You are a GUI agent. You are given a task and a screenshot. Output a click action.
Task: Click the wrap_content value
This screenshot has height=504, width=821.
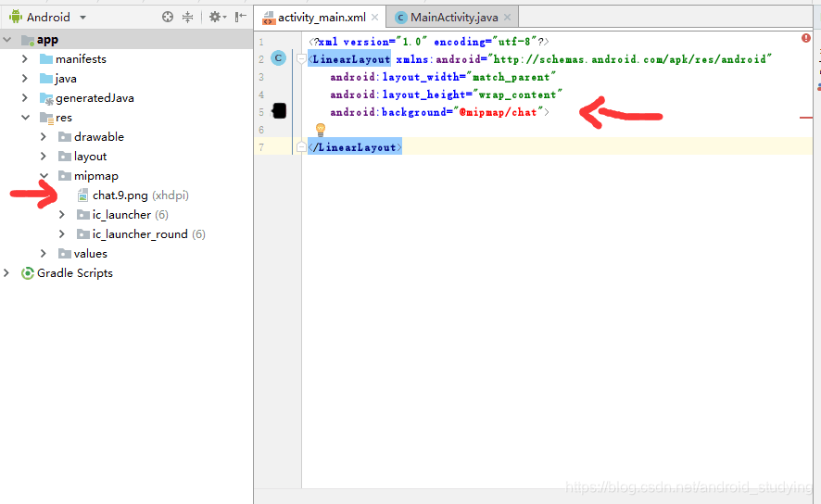pyautogui.click(x=517, y=94)
